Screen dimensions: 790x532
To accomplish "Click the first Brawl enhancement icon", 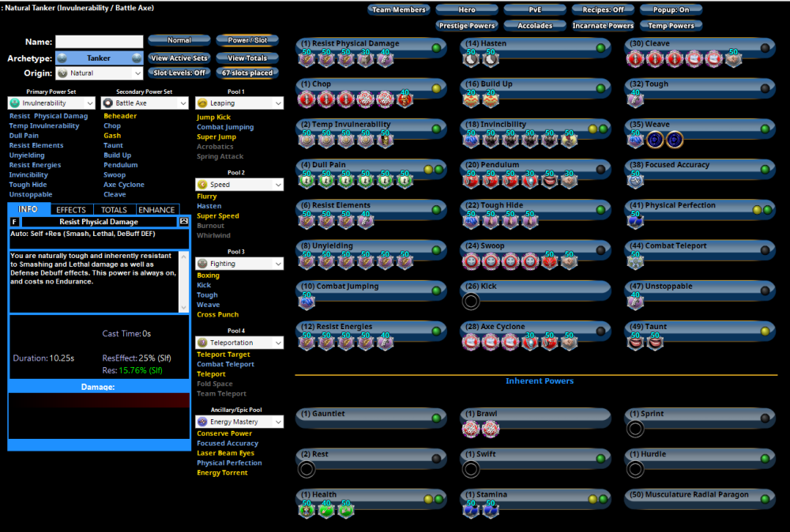I will pyautogui.click(x=471, y=429).
